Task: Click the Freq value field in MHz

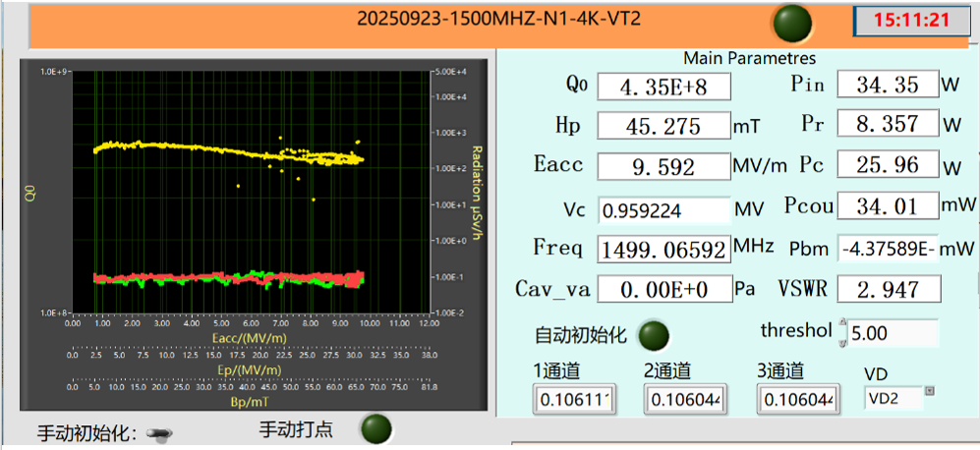Action: [x=664, y=248]
